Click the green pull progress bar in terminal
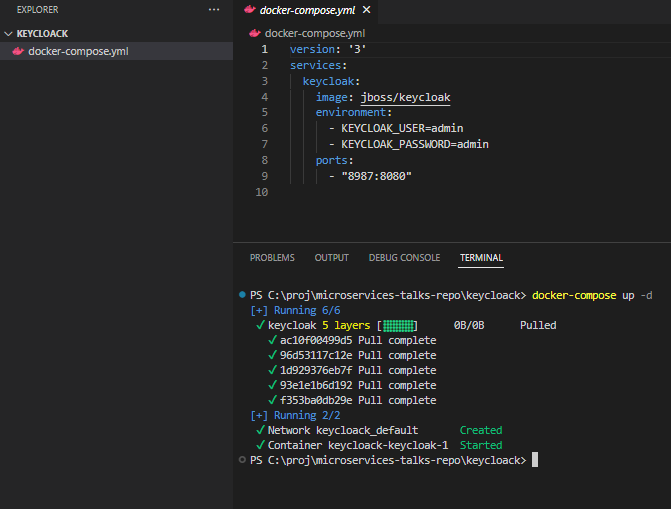This screenshot has height=509, width=671. coord(398,325)
